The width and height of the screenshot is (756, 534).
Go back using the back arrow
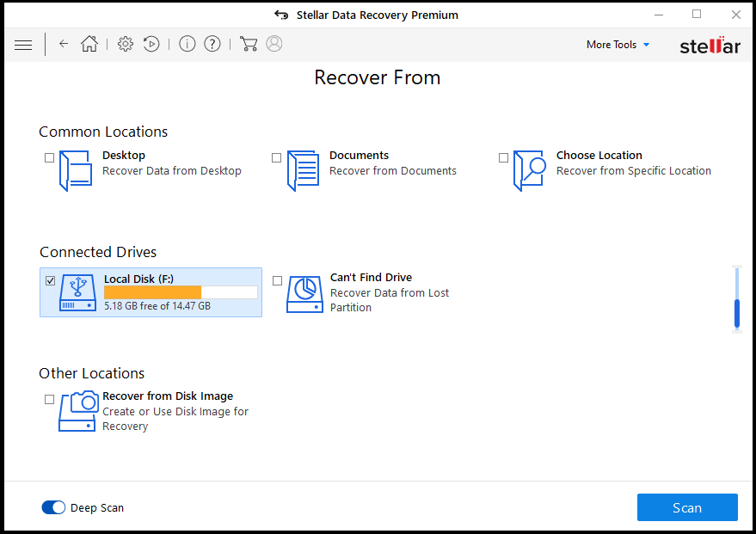(x=64, y=44)
